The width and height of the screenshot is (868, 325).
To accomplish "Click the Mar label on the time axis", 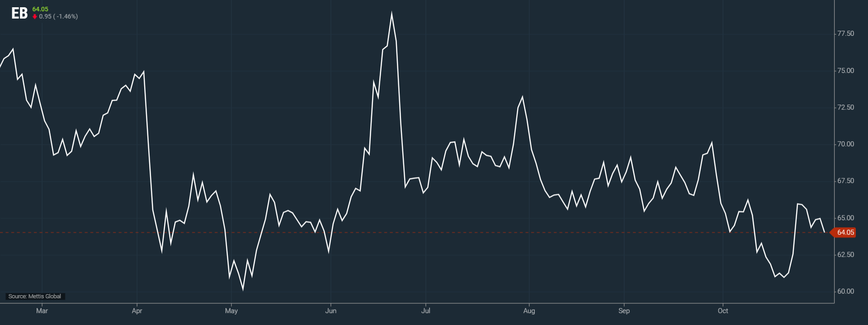I will [x=42, y=311].
